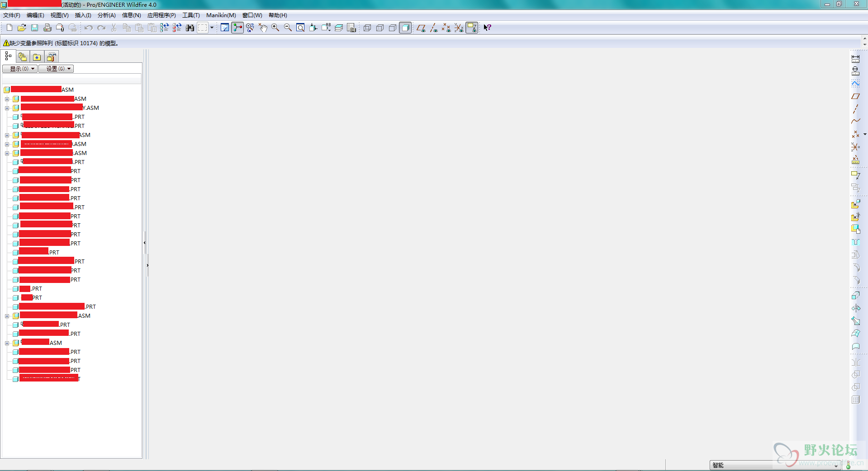Viewport: 868px width, 471px height.
Task: Click the context-sensitive Help arrow icon
Action: [487, 28]
